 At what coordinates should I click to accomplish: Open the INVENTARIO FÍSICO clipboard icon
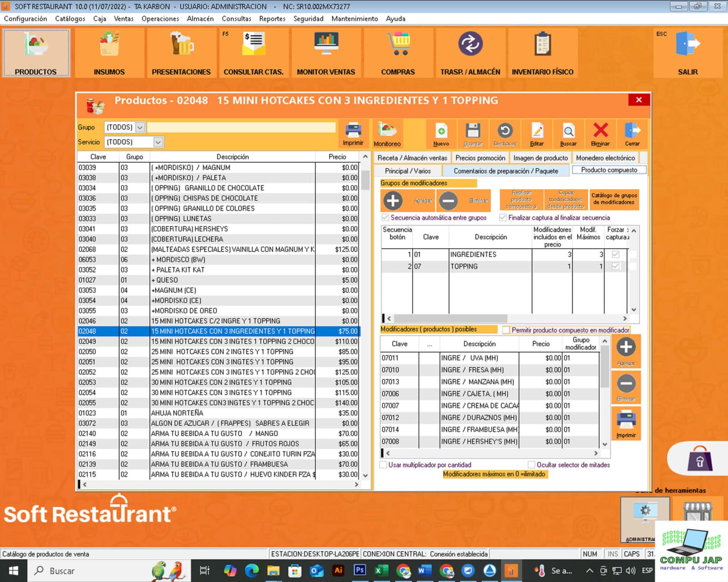542,52
